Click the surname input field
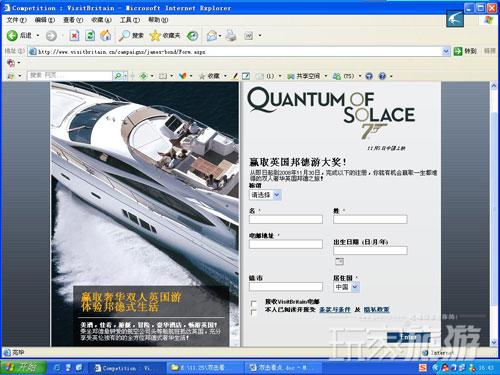The width and height of the screenshot is (500, 375). pos(370,219)
